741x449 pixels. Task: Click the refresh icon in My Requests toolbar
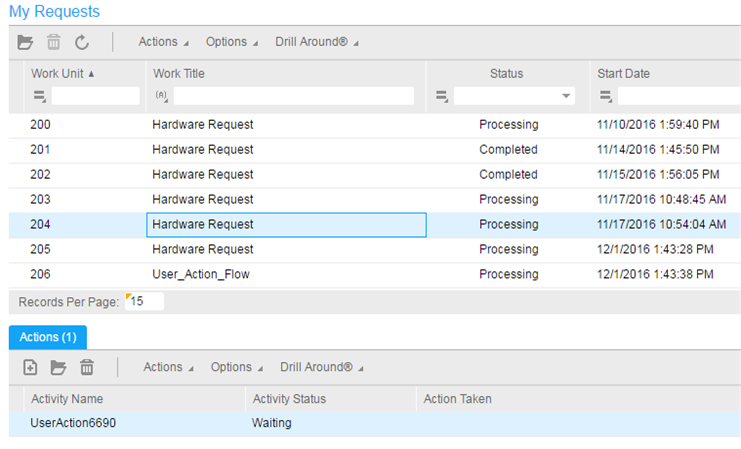coord(82,42)
